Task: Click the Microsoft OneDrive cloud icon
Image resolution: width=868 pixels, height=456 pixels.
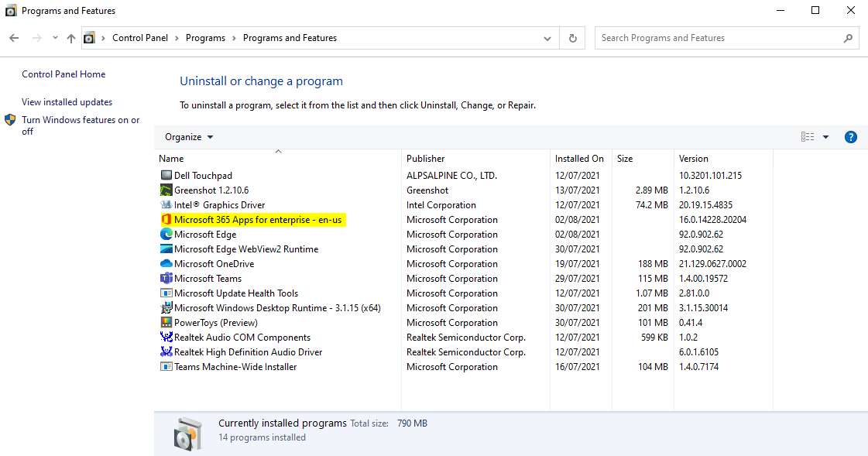Action: point(166,264)
